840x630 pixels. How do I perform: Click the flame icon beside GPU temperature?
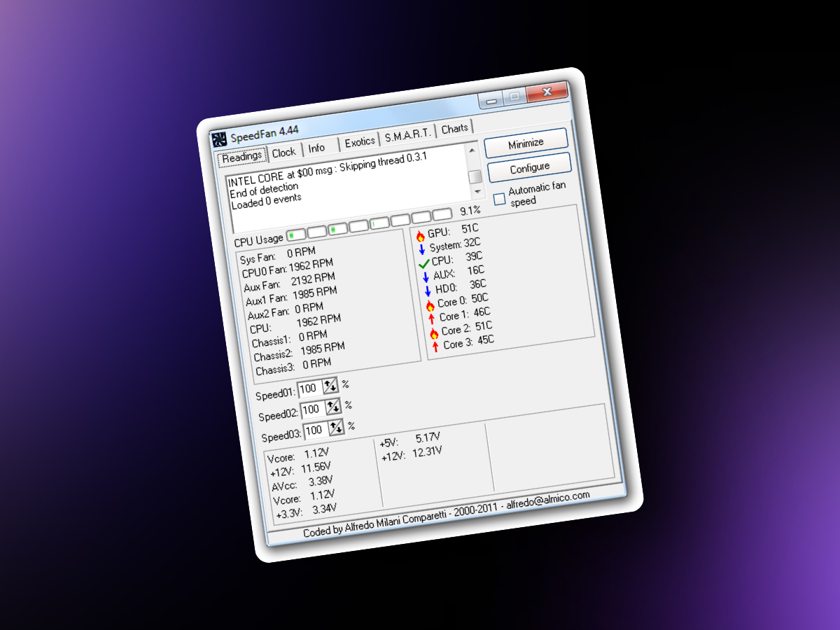point(420,236)
